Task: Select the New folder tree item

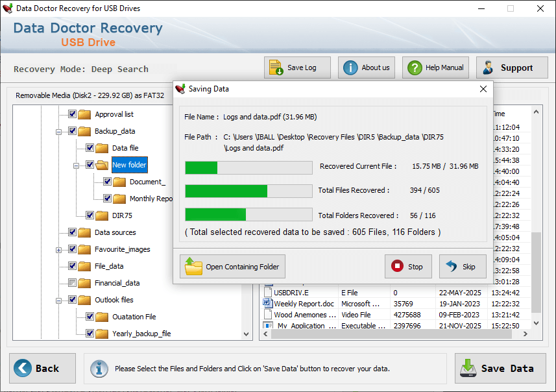Action: tap(129, 165)
